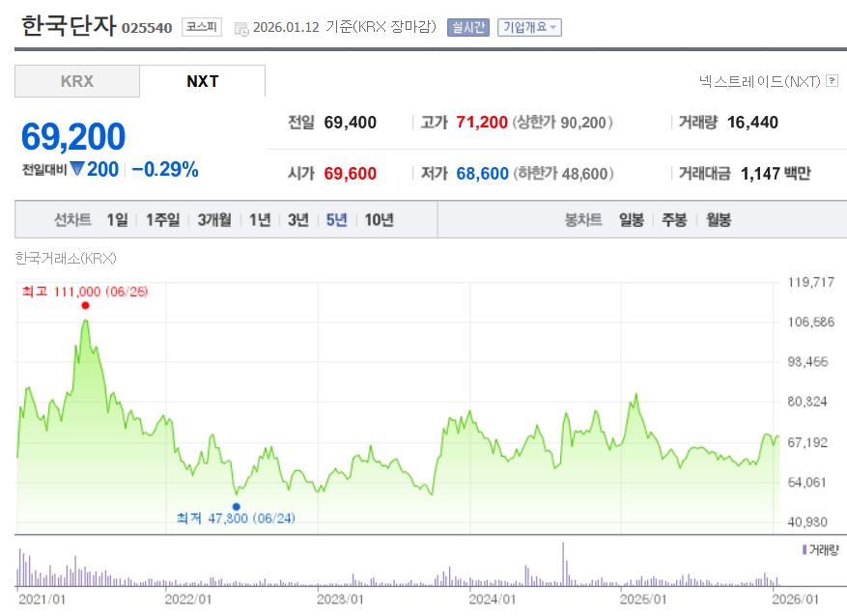The height and width of the screenshot is (616, 847).
Task: Select the 3년 line chart period
Action: (x=298, y=220)
